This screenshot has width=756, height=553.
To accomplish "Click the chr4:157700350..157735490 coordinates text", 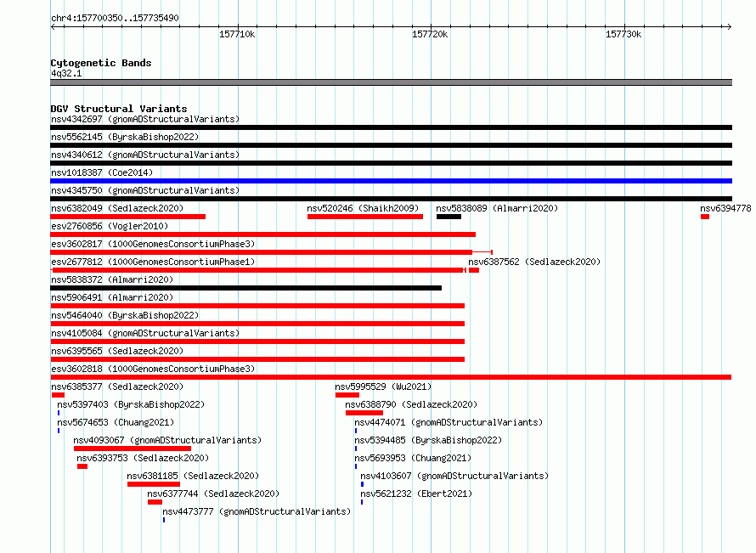I will [x=115, y=18].
